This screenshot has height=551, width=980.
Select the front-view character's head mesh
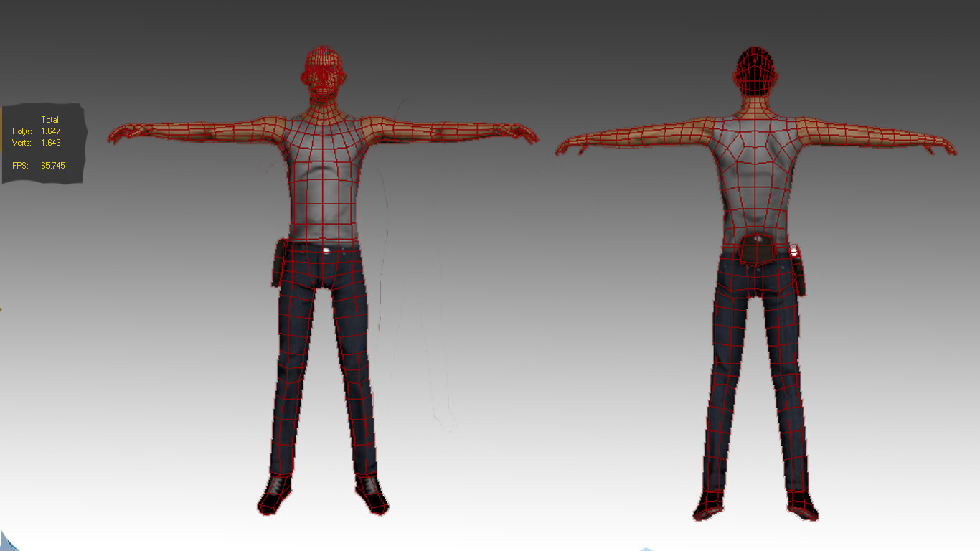(324, 72)
